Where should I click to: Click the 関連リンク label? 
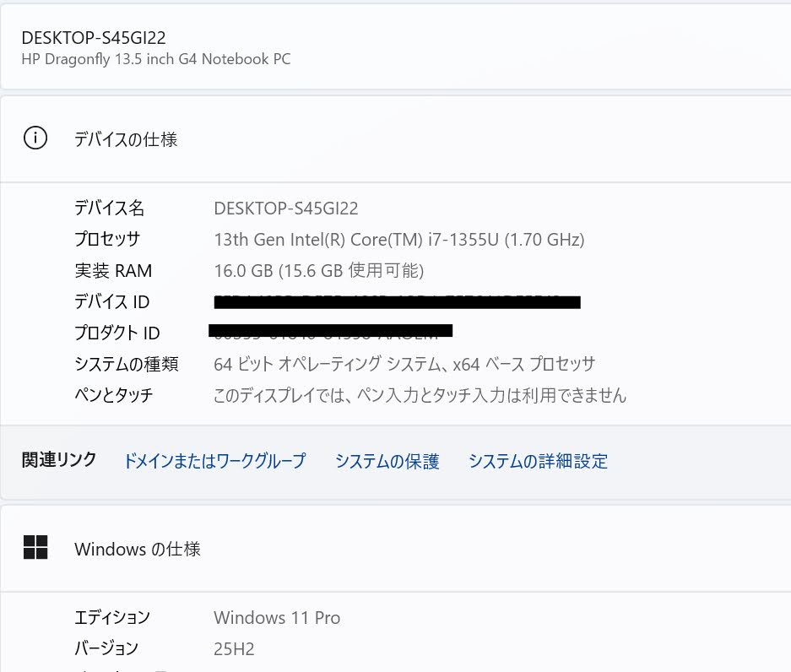click(59, 459)
